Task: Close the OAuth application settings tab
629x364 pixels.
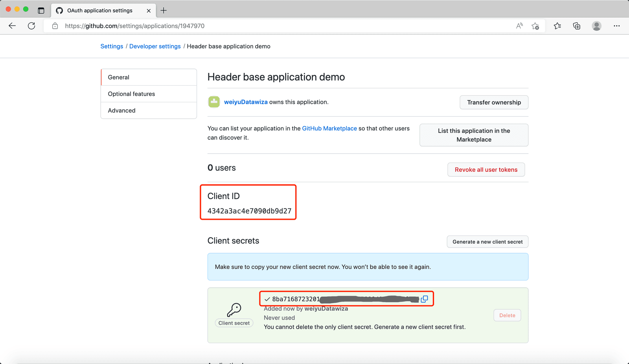Action: [x=149, y=11]
